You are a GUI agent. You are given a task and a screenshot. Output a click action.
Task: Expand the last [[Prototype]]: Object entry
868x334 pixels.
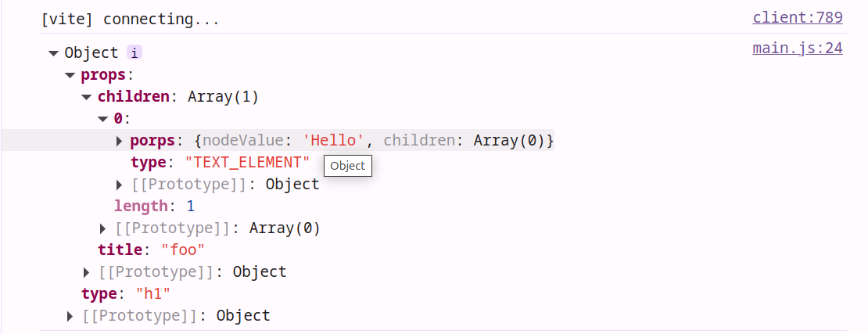(x=70, y=316)
